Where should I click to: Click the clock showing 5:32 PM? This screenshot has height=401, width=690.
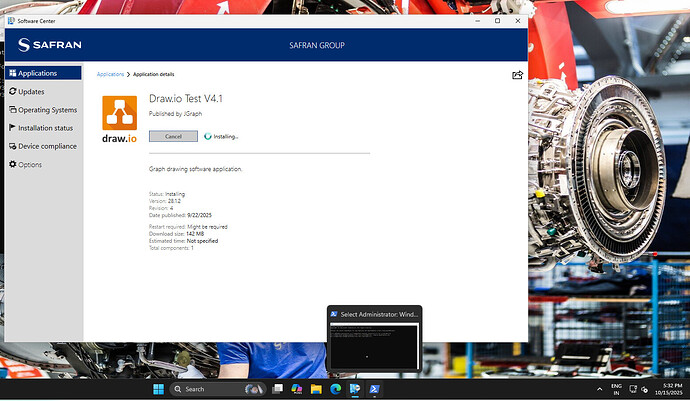coord(669,389)
